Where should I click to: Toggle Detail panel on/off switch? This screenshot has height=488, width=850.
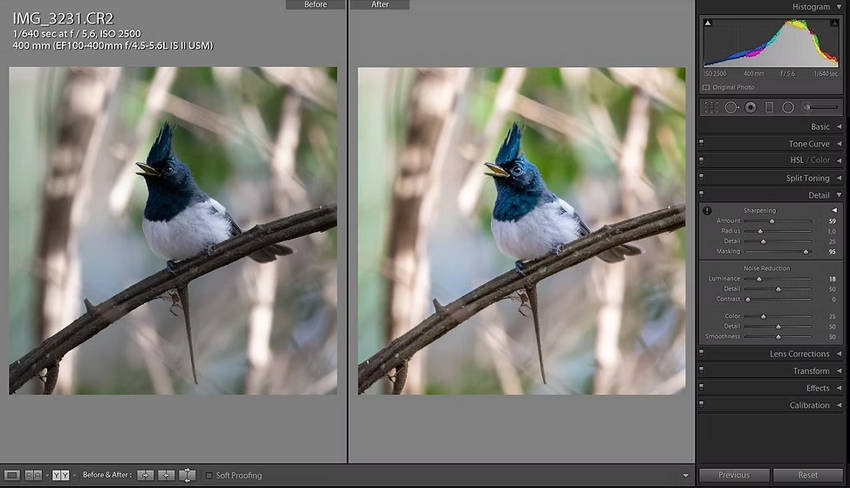(x=701, y=194)
